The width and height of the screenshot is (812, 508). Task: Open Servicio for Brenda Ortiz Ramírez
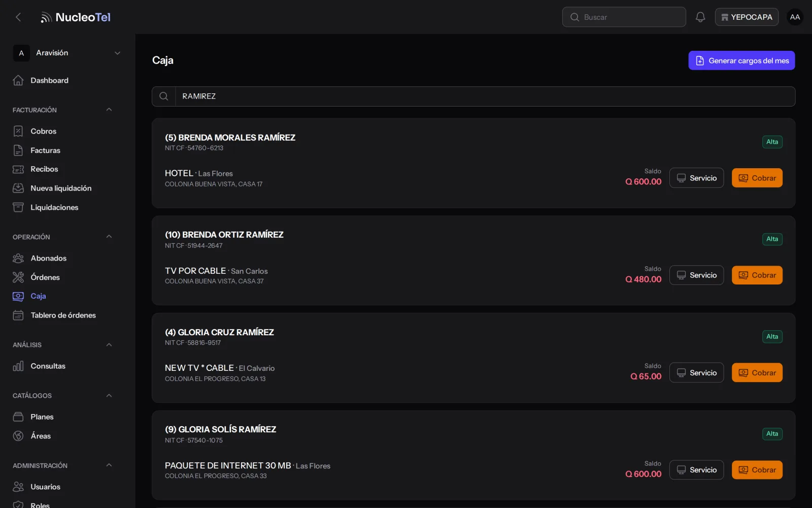[696, 275]
